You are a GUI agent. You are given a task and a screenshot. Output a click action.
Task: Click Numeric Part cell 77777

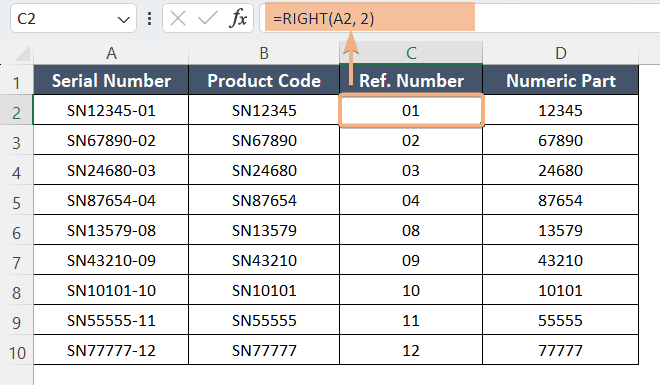[560, 350]
